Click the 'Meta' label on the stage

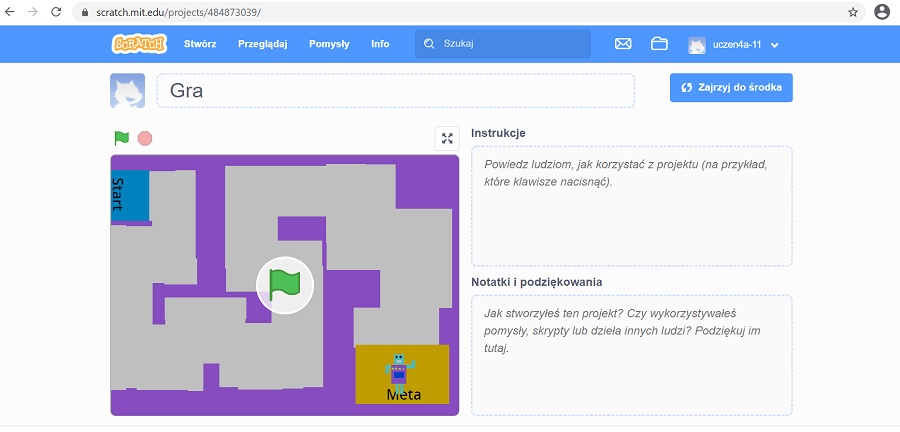click(404, 395)
